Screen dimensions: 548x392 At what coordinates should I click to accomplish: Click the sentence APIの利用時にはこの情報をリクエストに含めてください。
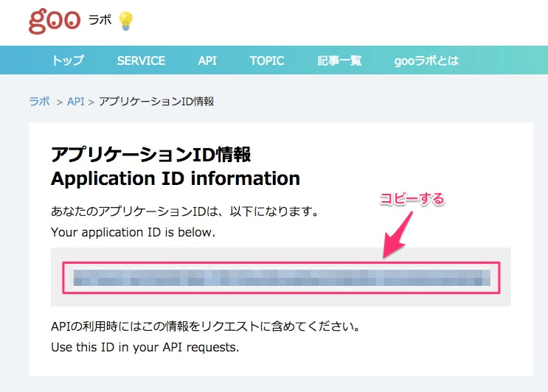(x=206, y=326)
